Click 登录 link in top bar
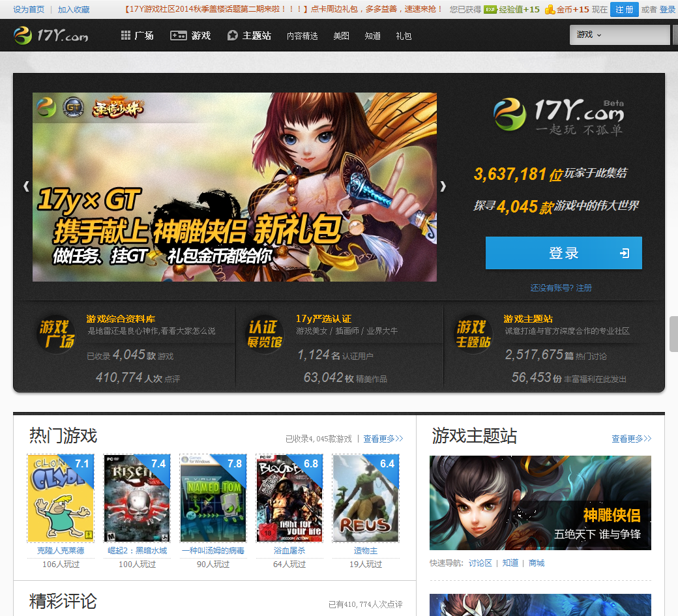This screenshot has height=616, width=678. (668, 10)
